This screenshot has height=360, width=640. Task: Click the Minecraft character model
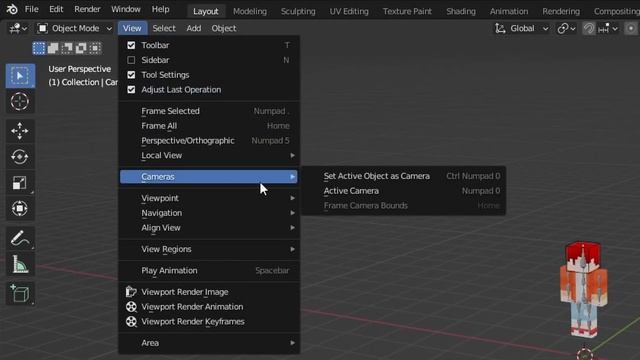[x=584, y=290]
